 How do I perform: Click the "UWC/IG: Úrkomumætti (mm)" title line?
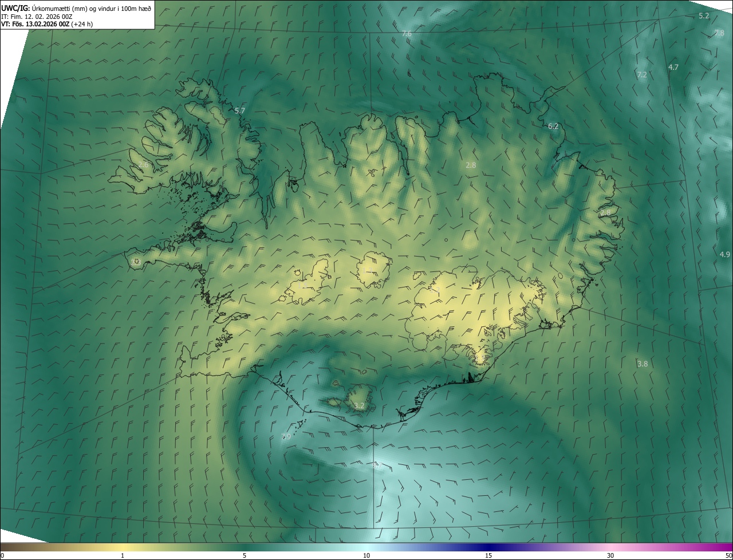point(77,8)
